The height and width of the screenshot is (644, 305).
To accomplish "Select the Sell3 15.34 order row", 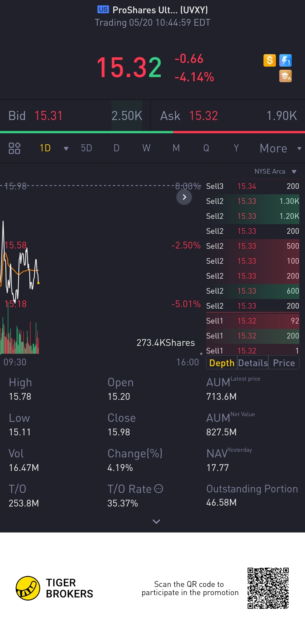I will click(x=252, y=186).
